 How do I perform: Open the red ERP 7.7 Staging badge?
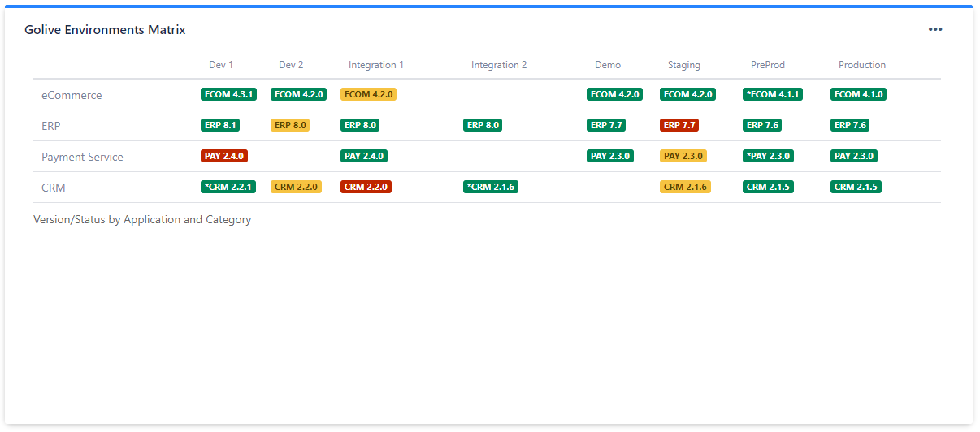point(679,125)
